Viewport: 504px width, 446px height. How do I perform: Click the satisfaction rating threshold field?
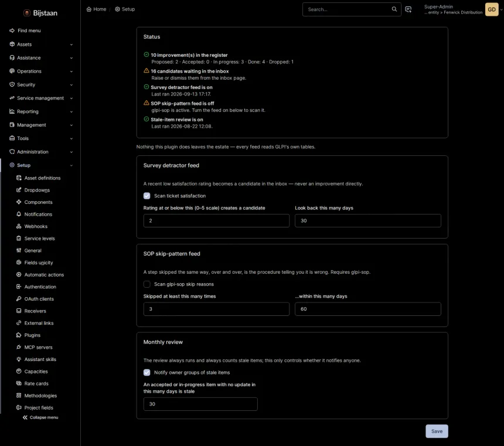point(216,220)
